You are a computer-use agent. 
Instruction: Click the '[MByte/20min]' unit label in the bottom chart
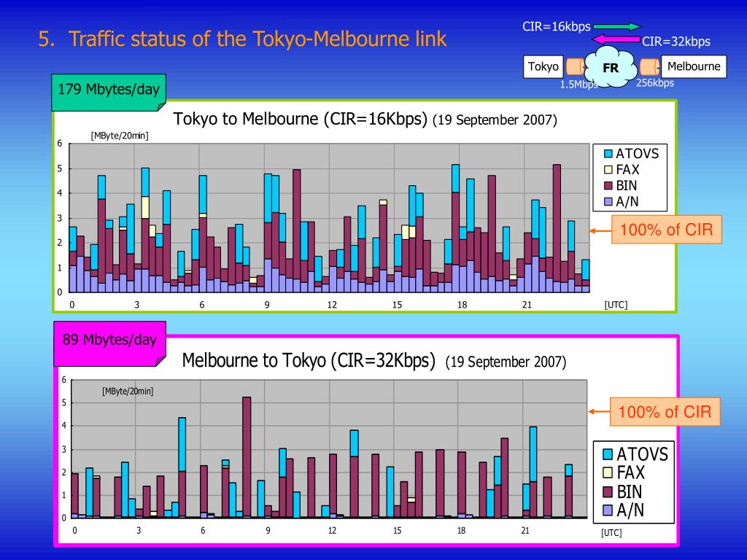coord(128,392)
